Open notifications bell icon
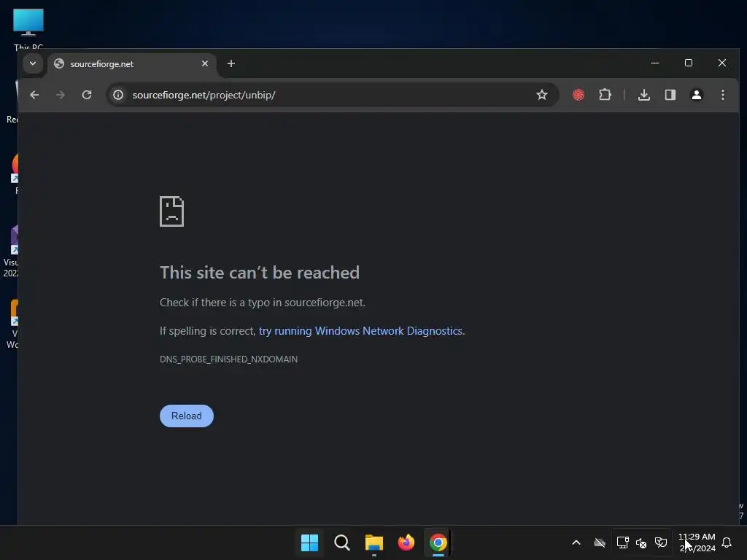 click(727, 542)
